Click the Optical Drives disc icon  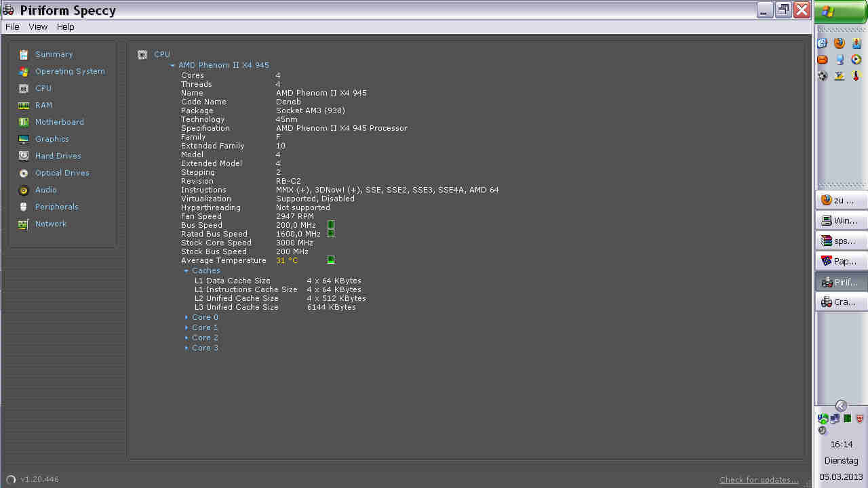coord(24,173)
